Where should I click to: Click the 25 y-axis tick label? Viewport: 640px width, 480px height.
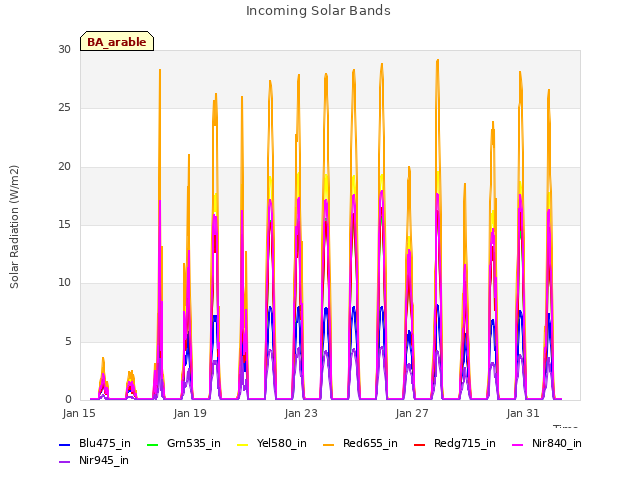coord(64,108)
